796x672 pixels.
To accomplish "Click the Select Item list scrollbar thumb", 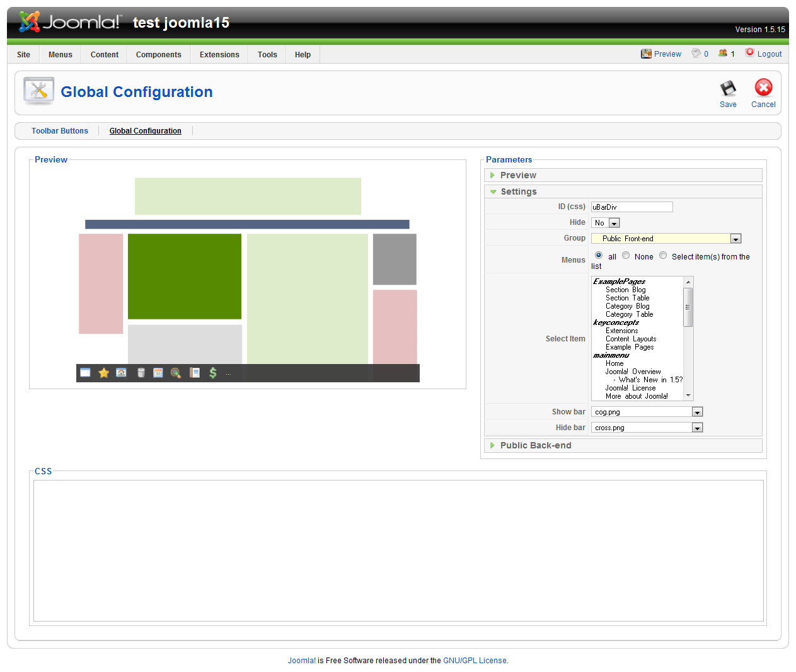I will pyautogui.click(x=688, y=307).
